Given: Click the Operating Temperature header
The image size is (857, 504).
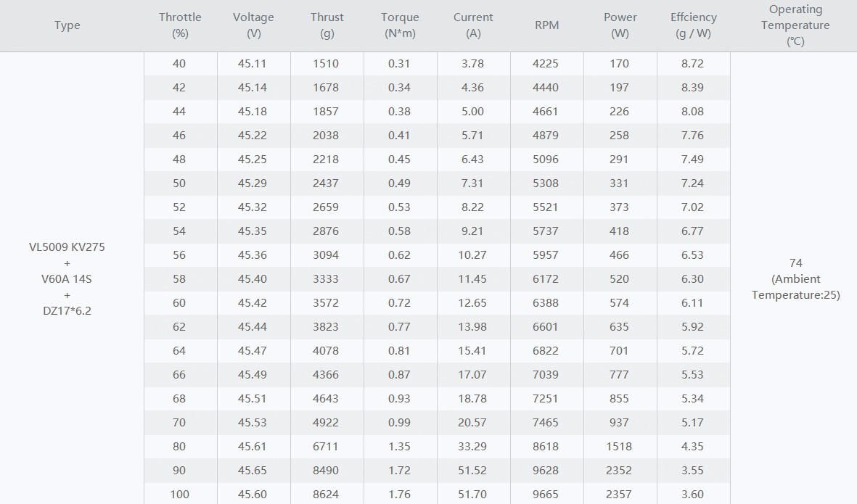Looking at the screenshot, I should (795, 25).
